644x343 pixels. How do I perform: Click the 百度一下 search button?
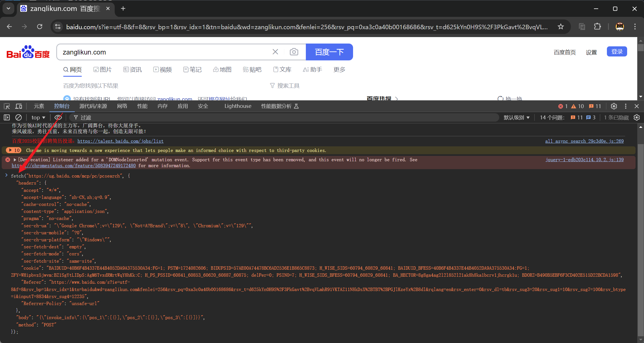329,52
